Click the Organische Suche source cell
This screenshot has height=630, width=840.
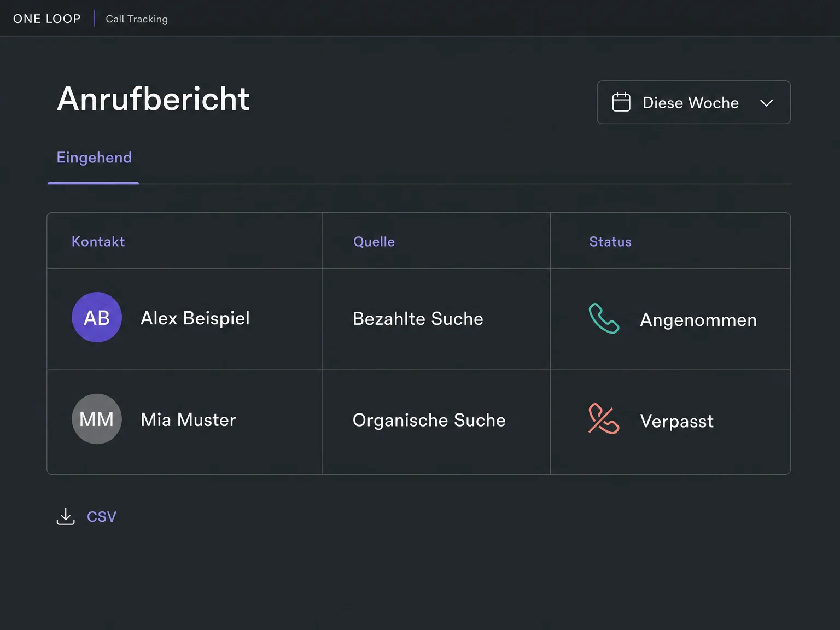pyautogui.click(x=429, y=420)
